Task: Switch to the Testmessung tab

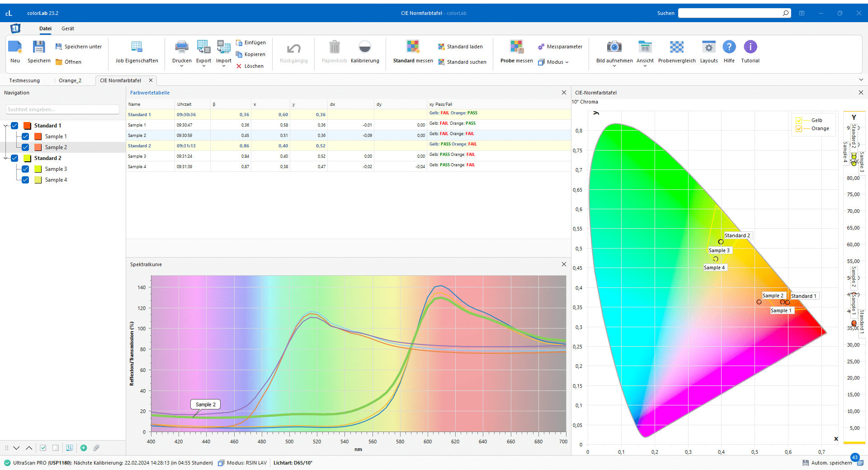Action: [24, 80]
